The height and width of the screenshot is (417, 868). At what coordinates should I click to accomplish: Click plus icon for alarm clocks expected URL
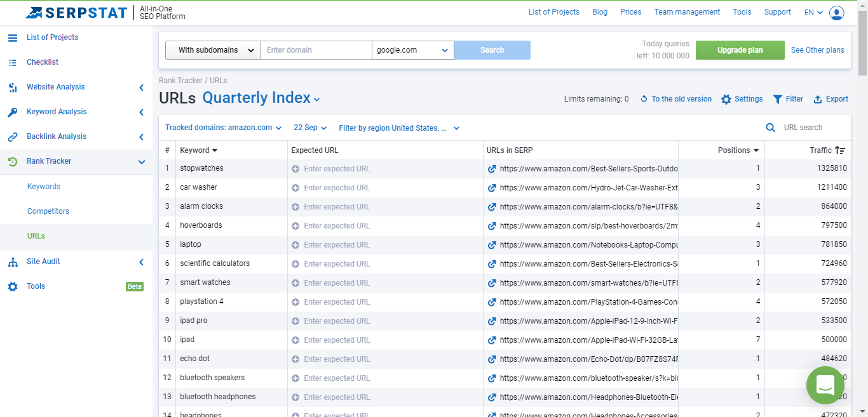295,207
